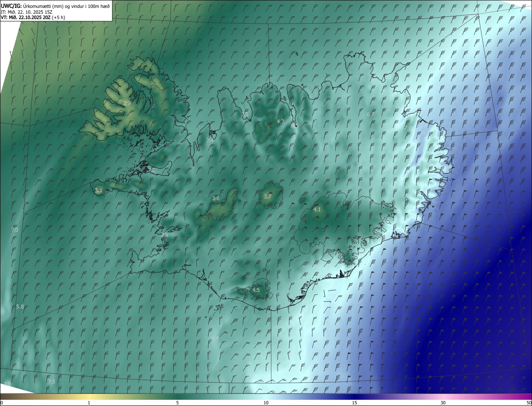Click the 7.5 value near the northern fjord

point(245,114)
